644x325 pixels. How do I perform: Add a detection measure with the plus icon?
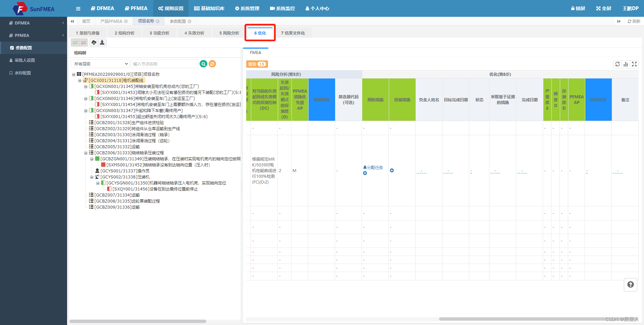click(392, 170)
